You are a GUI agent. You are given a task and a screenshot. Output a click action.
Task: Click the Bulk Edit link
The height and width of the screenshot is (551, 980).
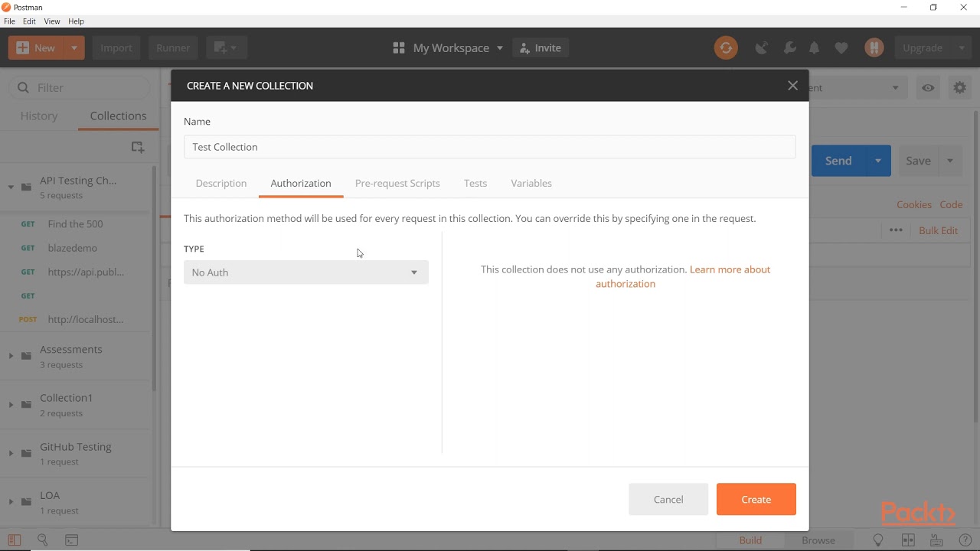click(x=939, y=230)
